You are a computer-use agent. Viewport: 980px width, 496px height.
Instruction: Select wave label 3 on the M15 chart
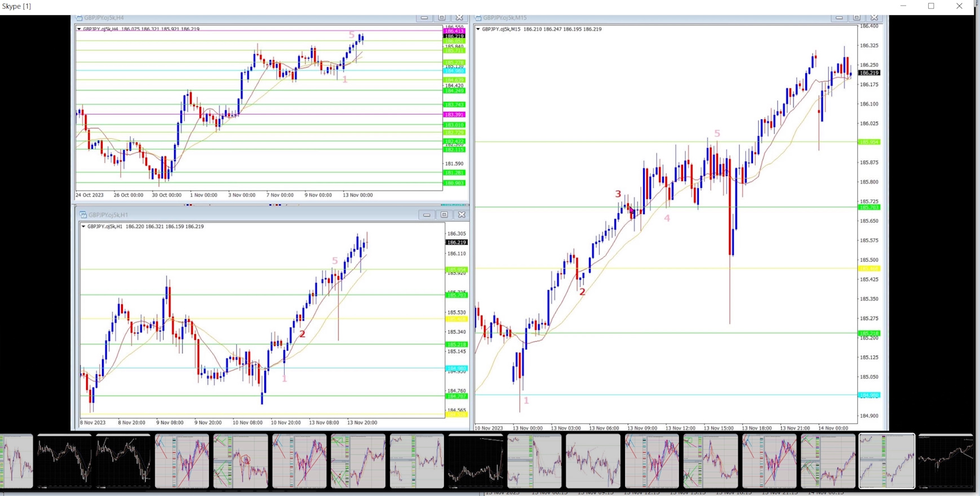(x=618, y=194)
